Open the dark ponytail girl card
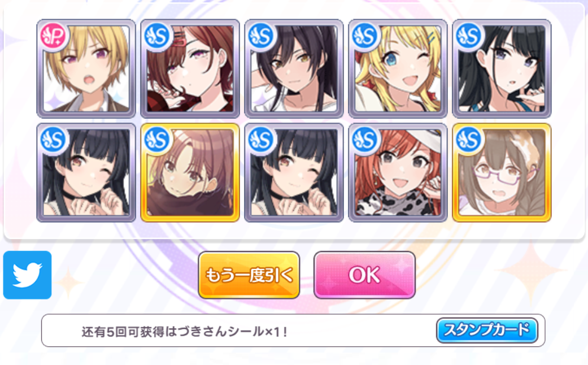The image size is (588, 365). (294, 69)
